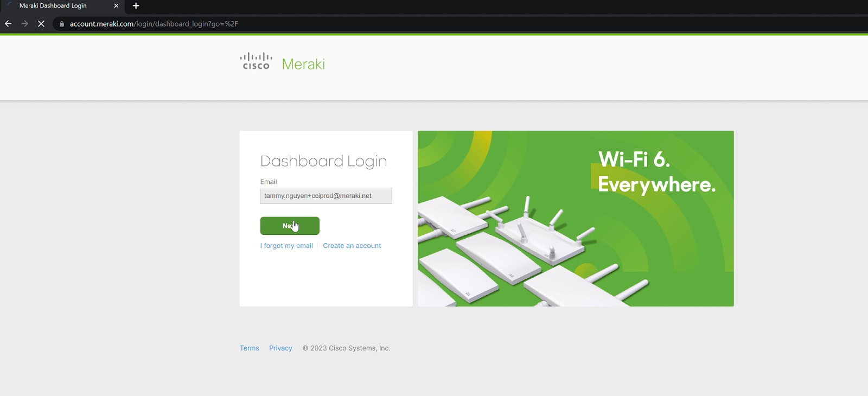Image resolution: width=868 pixels, height=396 pixels.
Task: View site security lock icon
Action: pyautogui.click(x=62, y=24)
